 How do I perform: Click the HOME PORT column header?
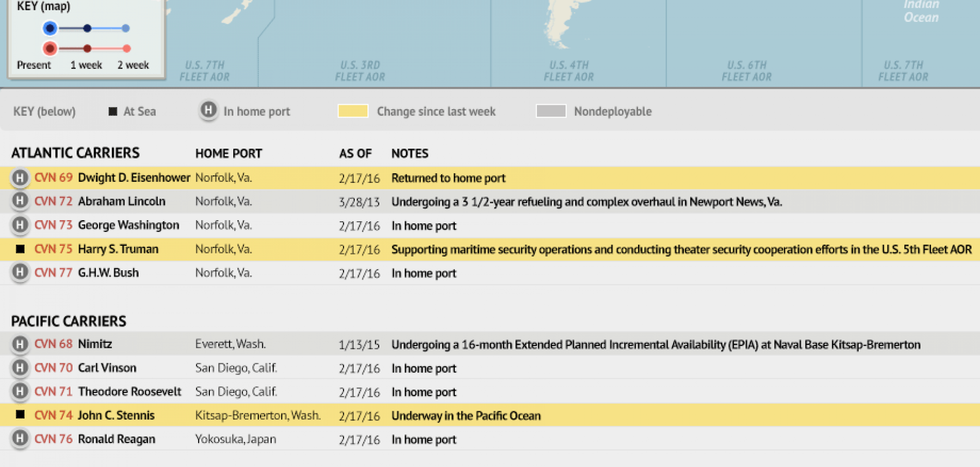[x=229, y=153]
